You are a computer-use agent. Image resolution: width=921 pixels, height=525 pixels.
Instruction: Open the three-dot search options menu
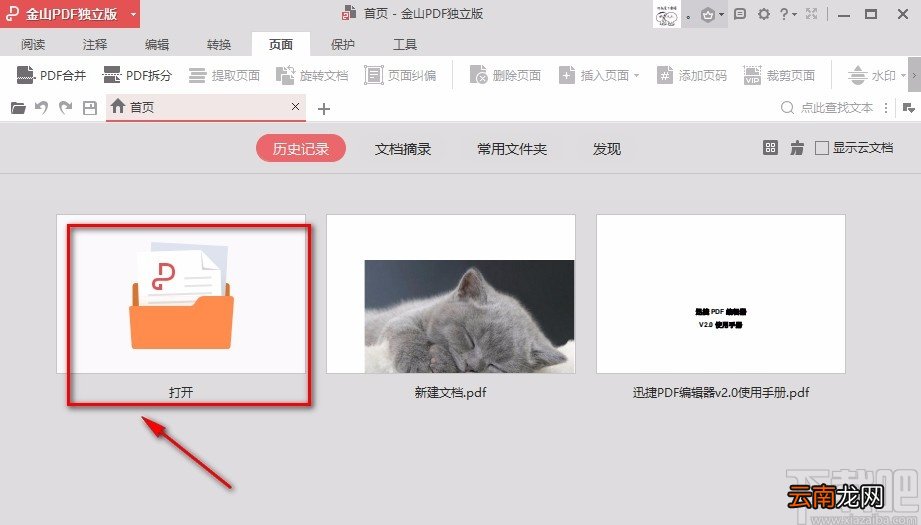(886, 107)
